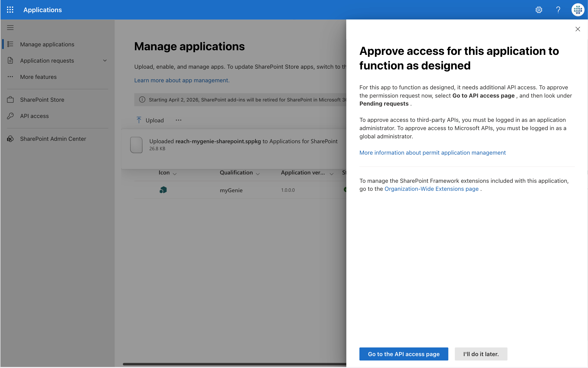This screenshot has height=368, width=588.
Task: Open the Organization-Wide Extensions page link
Action: [431, 189]
